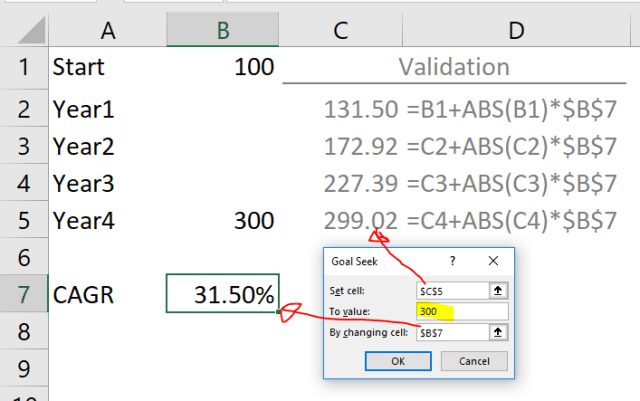Click formula text =C4+ABS(C4)*$B$7

pyautogui.click(x=511, y=221)
